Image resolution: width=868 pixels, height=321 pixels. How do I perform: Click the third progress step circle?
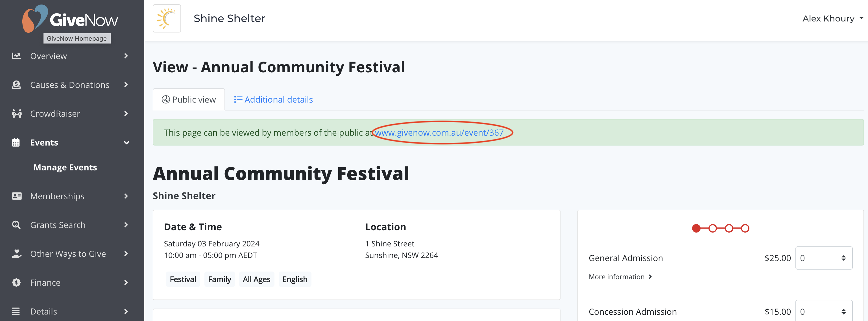[x=729, y=228]
